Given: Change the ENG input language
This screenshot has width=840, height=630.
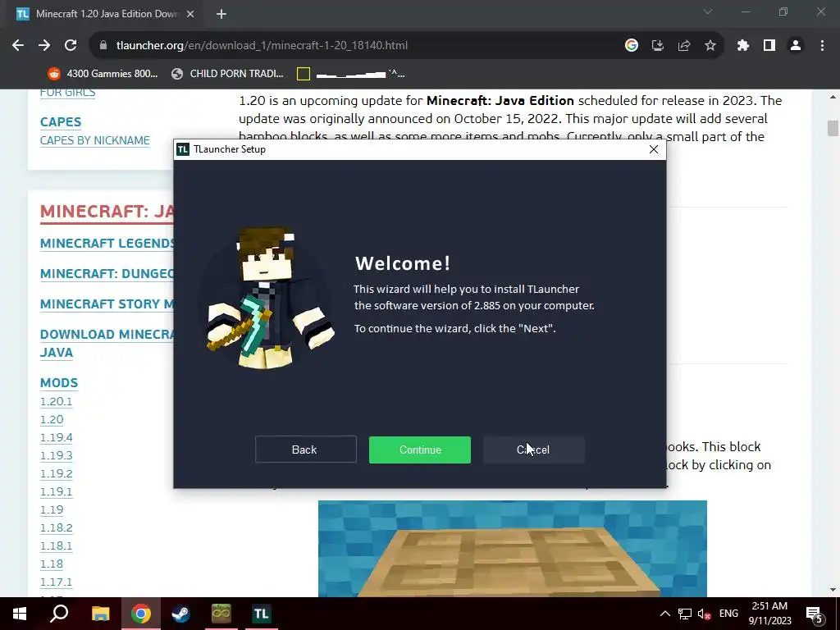Looking at the screenshot, I should pyautogui.click(x=728, y=614).
